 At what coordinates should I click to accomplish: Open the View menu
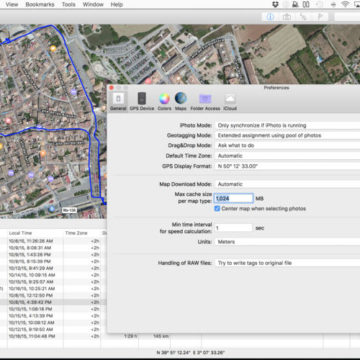coord(12,4)
